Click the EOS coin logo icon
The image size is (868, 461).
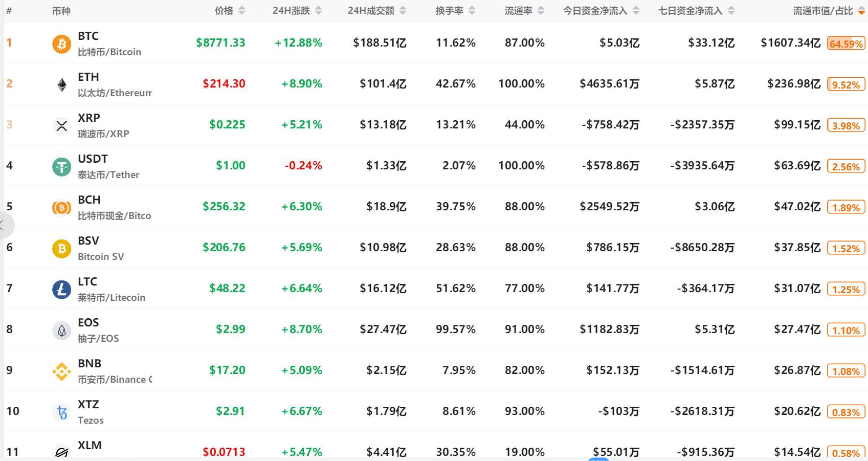(62, 331)
